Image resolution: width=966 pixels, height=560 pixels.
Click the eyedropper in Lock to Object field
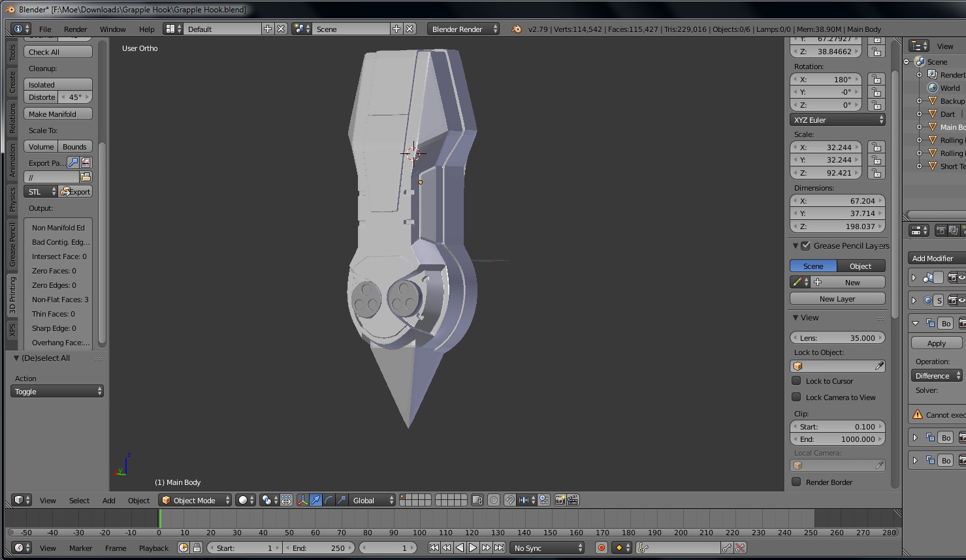pos(879,366)
